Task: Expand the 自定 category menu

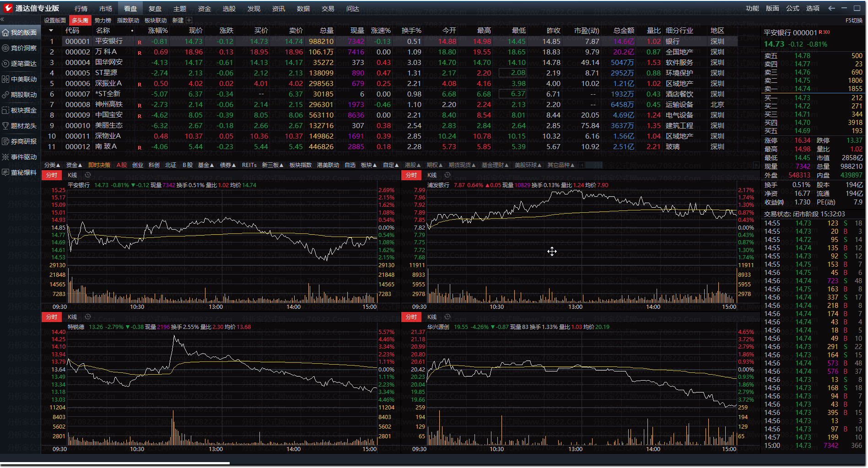Action: coord(391,165)
